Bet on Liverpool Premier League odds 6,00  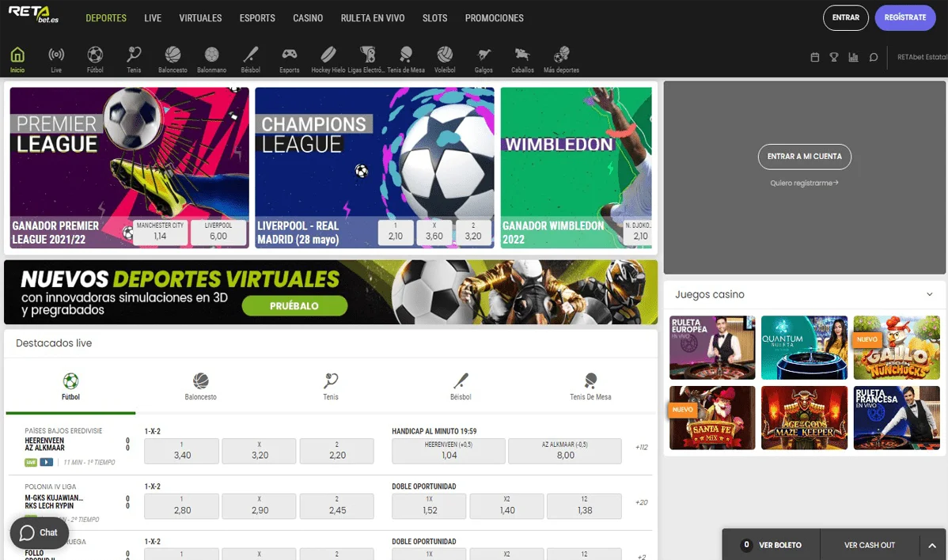218,233
